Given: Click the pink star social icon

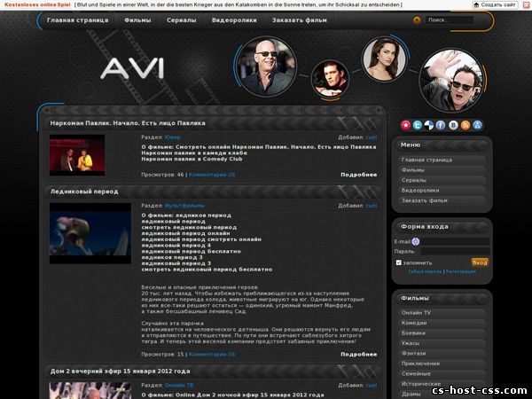Looking at the screenshot, I should point(406,125).
